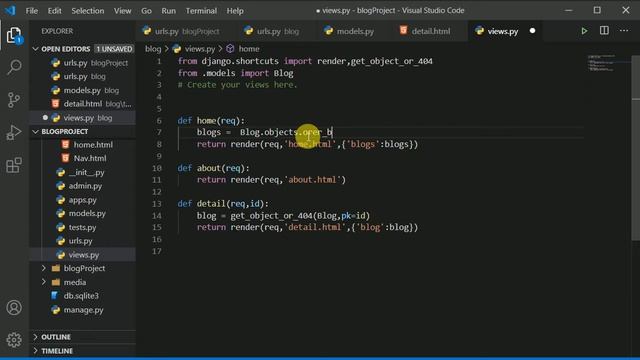Click line number 13 in gutter
Viewport: 640px width, 360px height.
pyautogui.click(x=157, y=204)
